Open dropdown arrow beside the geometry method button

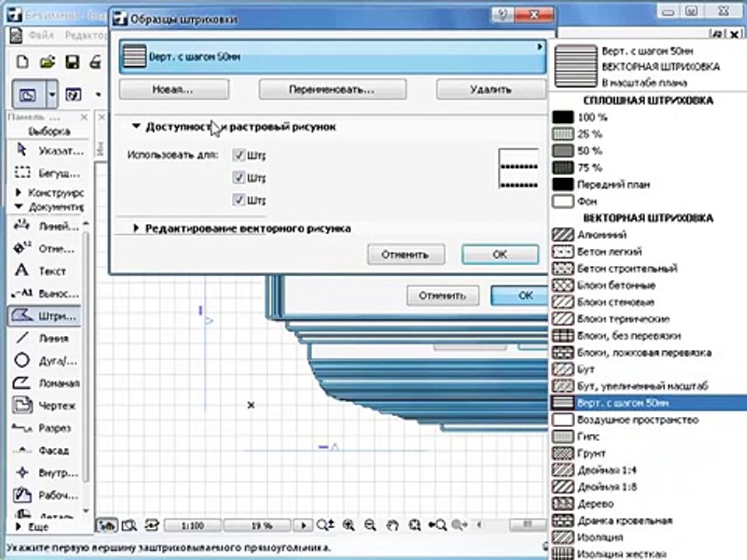click(52, 94)
